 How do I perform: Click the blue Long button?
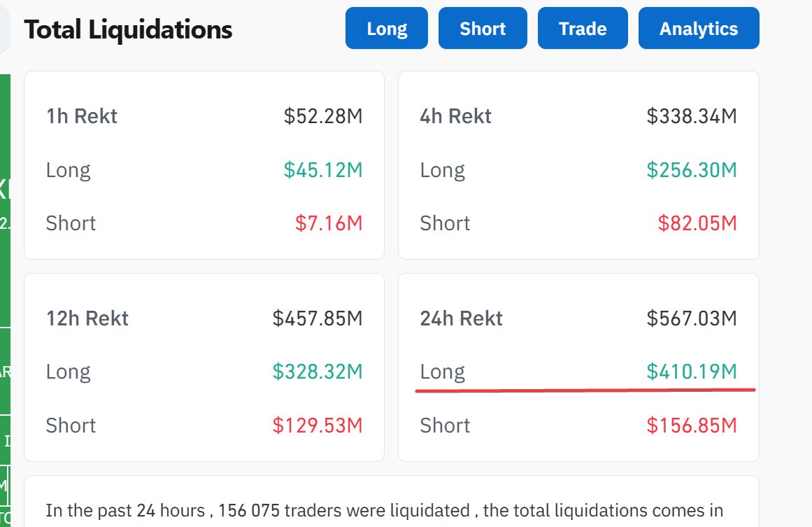[387, 29]
